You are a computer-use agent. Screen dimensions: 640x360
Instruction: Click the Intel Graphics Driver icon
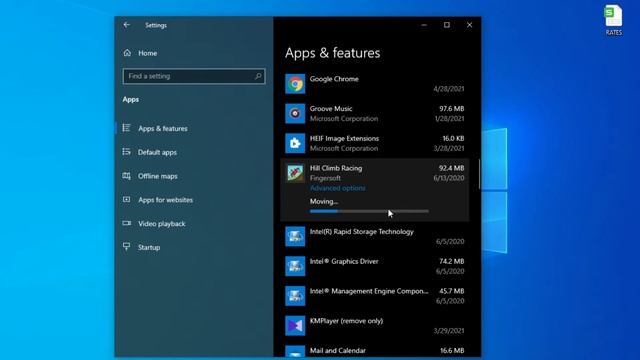tap(295, 266)
